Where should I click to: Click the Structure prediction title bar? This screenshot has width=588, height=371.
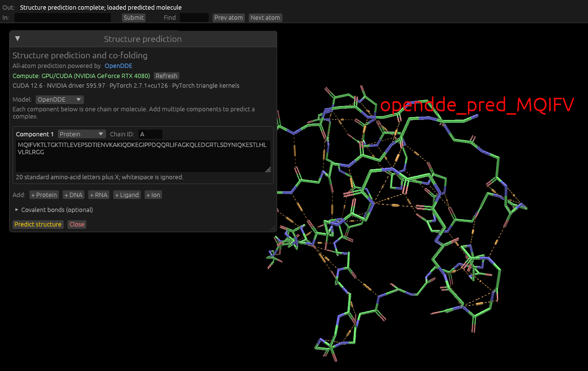tap(143, 39)
